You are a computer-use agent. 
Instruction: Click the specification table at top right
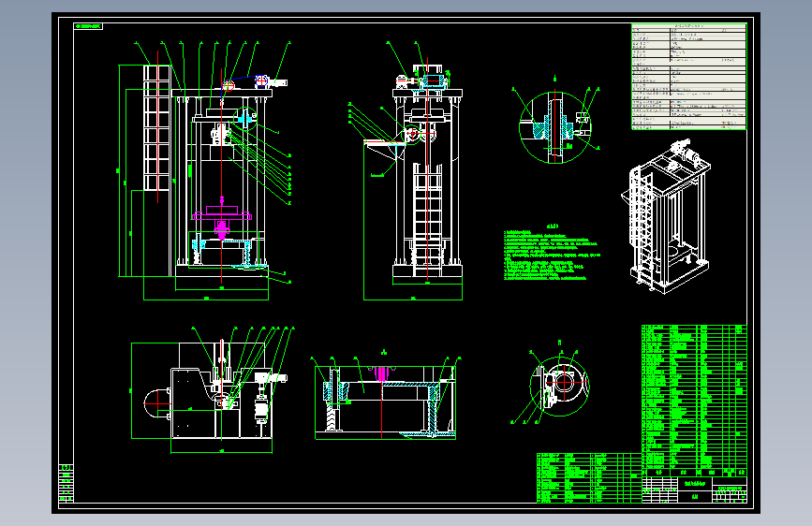tap(688, 76)
